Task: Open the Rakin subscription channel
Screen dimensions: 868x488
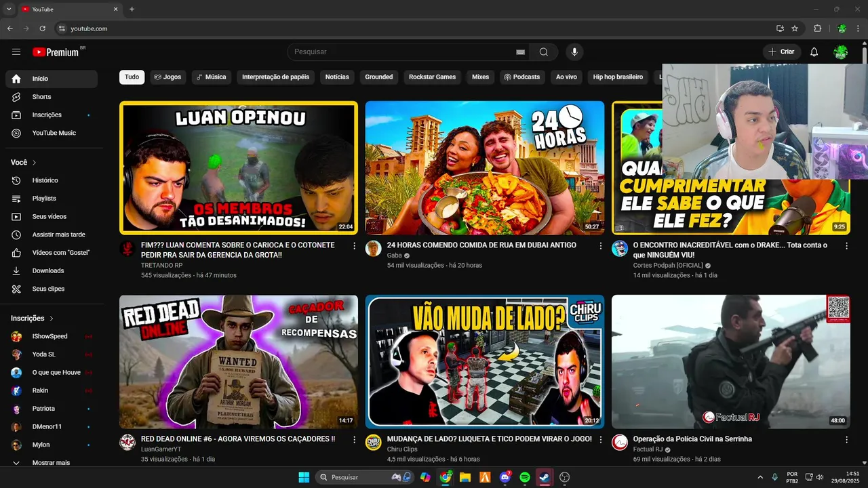Action: coord(52,390)
